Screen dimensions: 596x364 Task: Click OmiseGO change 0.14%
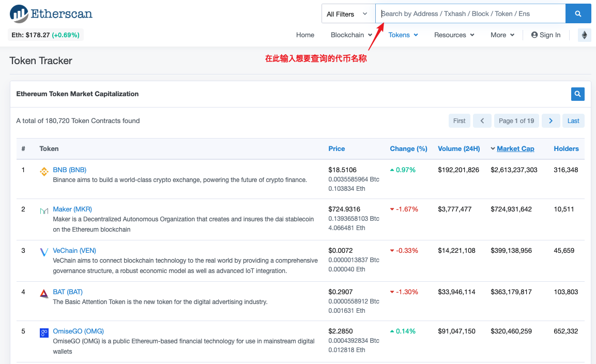[403, 331]
